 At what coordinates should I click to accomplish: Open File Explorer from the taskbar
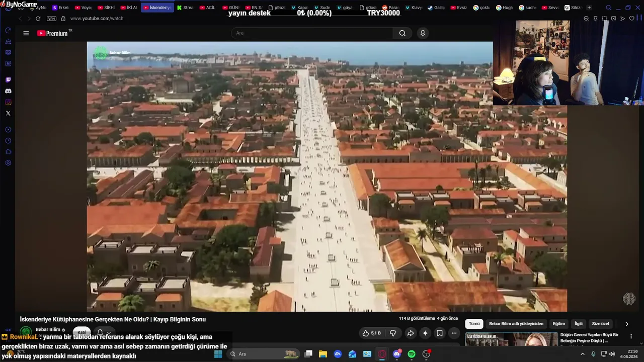[x=323, y=354]
